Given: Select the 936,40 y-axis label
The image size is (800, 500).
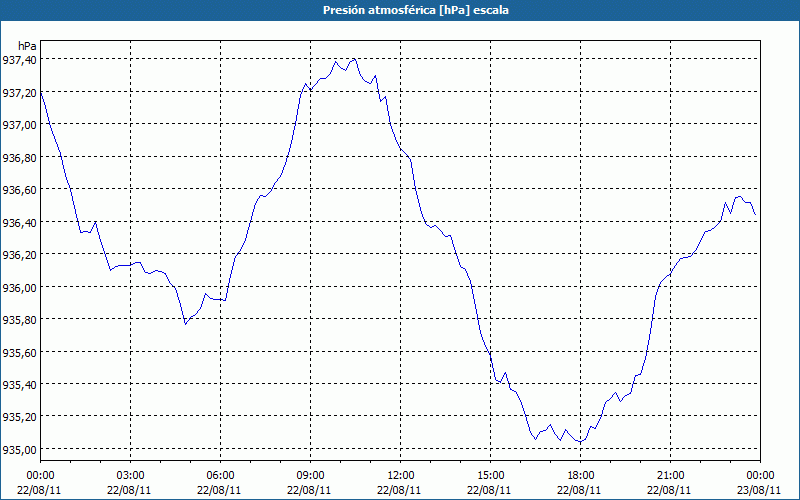Looking at the screenshot, I should point(19,222).
